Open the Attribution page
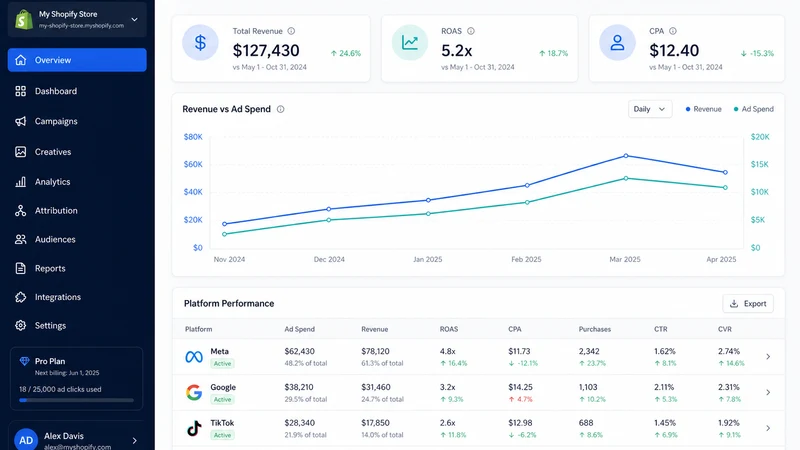This screenshot has height=450, width=800. (x=56, y=211)
